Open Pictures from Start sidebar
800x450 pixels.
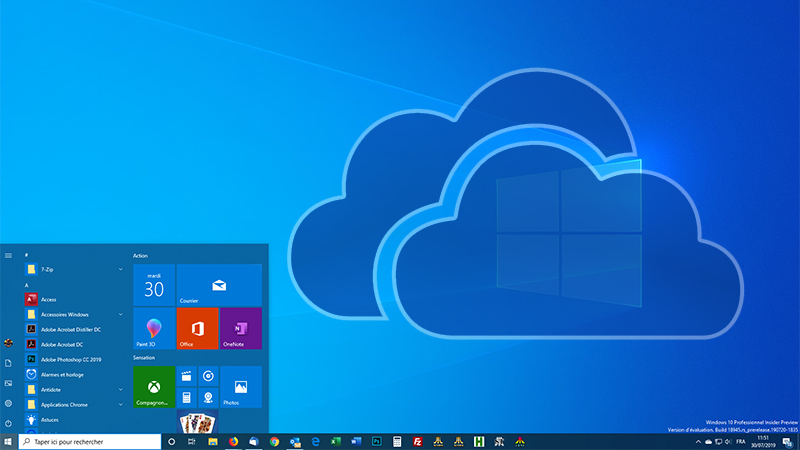8,383
